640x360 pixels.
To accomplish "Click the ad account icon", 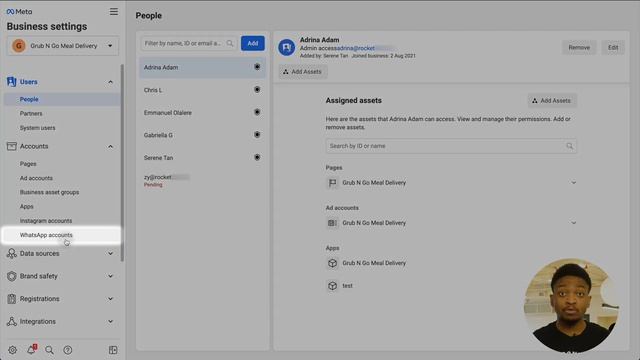I will (x=333, y=223).
